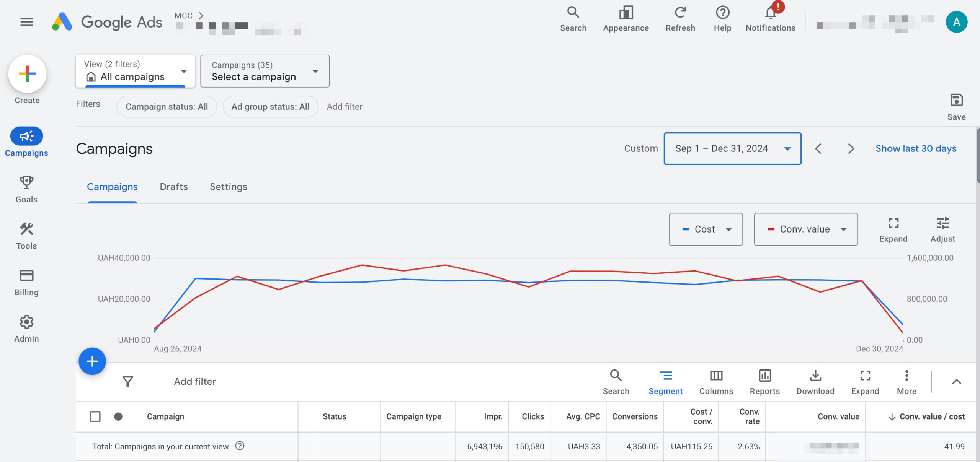Open the date range dropdown
Viewport: 980px width, 462px height.
(x=732, y=148)
